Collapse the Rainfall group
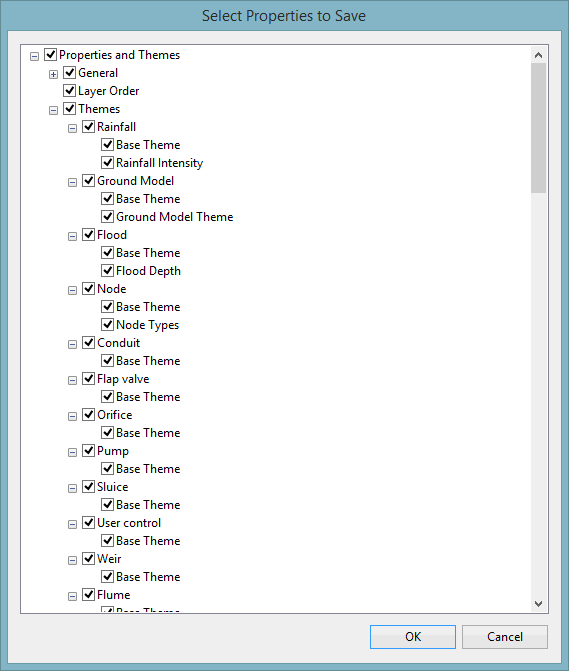The image size is (569, 671). [72, 128]
